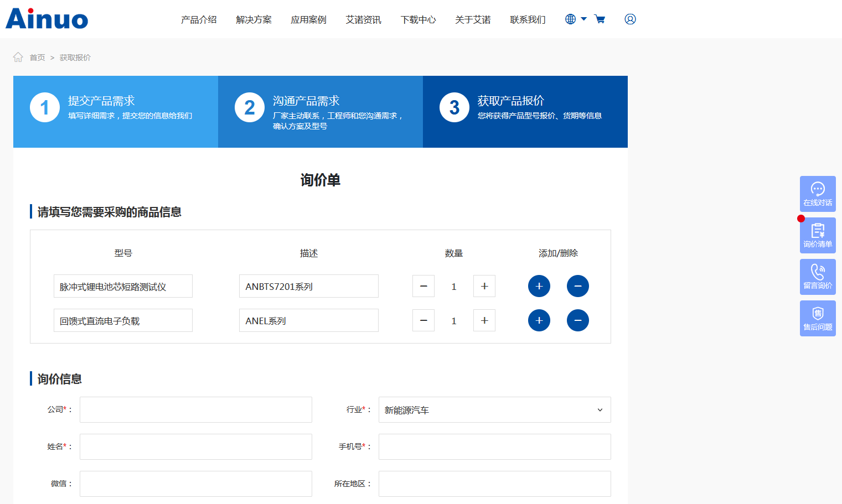Screen dimensions: 842x504
Task: Open 关于艾诺 menu
Action: (473, 19)
